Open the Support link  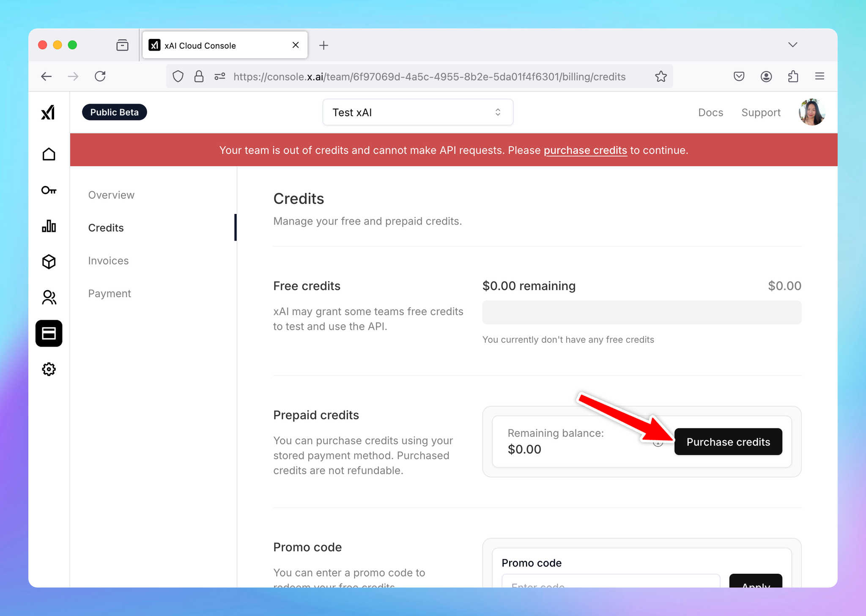pyautogui.click(x=761, y=112)
